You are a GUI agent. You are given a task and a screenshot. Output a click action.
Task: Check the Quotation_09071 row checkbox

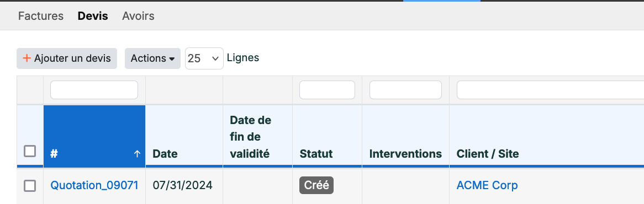[30, 186]
